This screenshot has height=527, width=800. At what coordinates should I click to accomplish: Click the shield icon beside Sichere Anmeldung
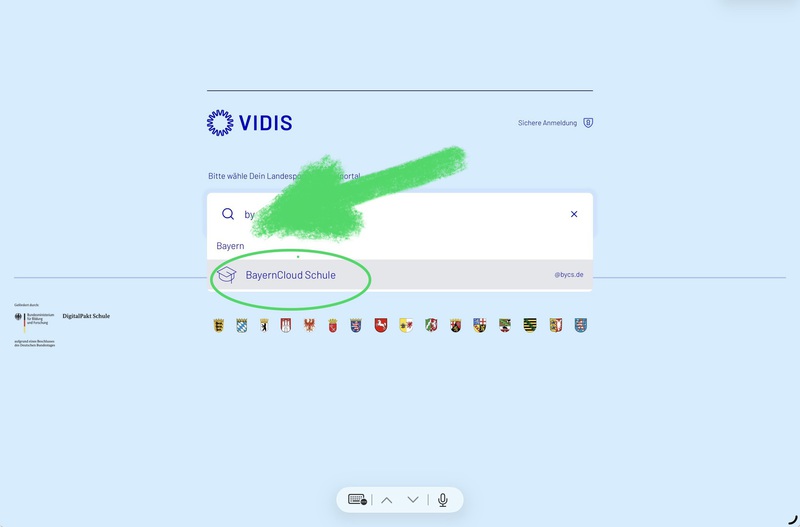(x=588, y=122)
